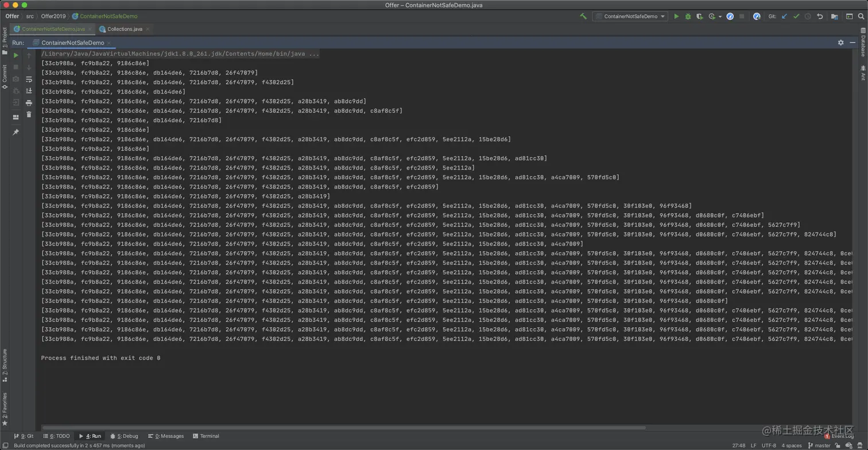Open the Run panel settings gear

(841, 43)
